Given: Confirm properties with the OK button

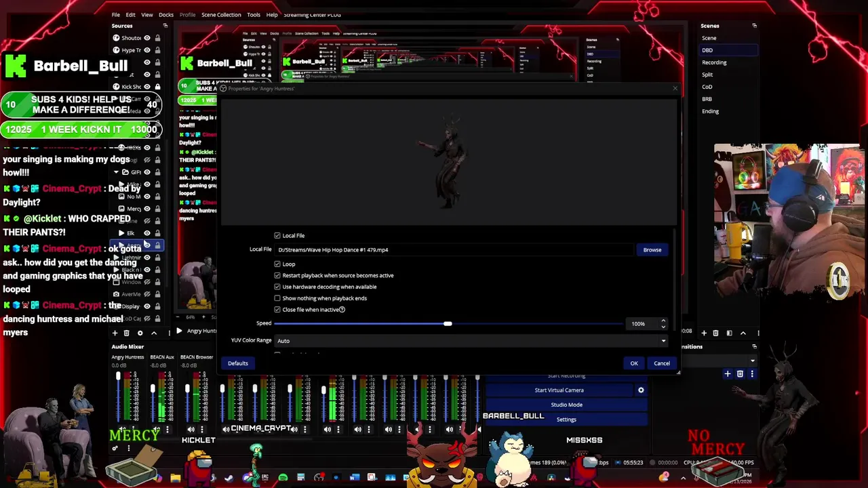Looking at the screenshot, I should click(634, 363).
